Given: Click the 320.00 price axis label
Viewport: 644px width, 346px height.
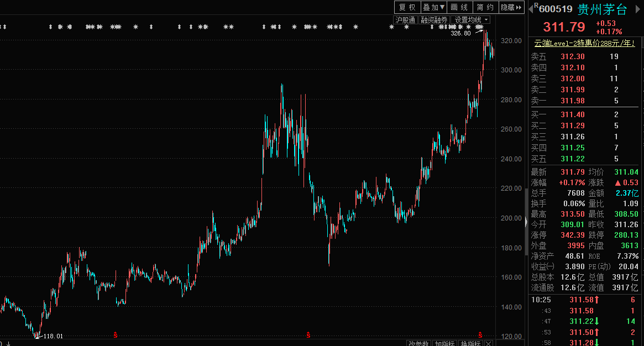Looking at the screenshot, I should click(511, 41).
